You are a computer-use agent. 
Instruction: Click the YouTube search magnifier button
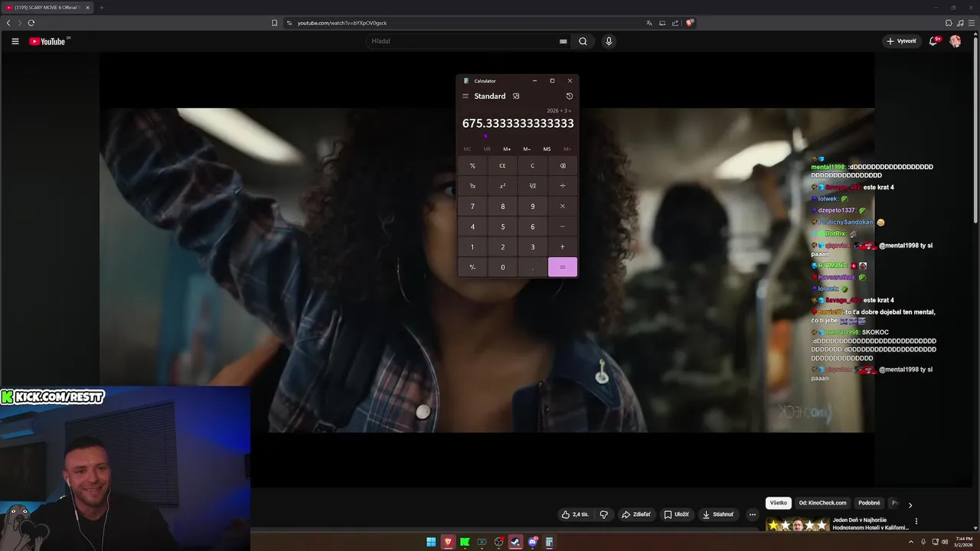coord(583,41)
